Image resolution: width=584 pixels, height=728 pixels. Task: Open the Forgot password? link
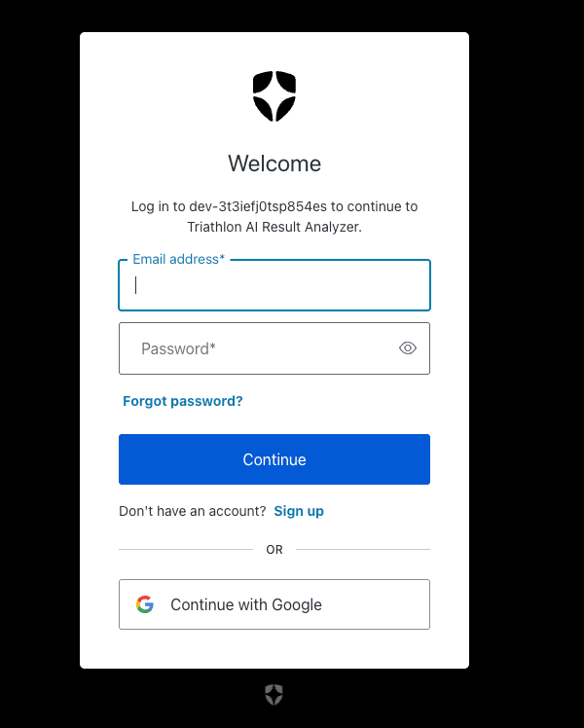pyautogui.click(x=182, y=401)
